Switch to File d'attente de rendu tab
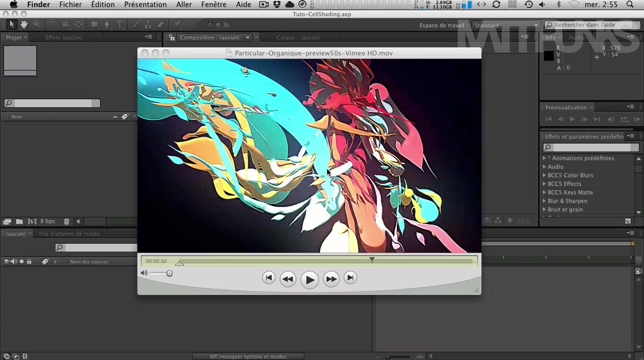Viewport: 644px width, 360px height. pyautogui.click(x=69, y=234)
